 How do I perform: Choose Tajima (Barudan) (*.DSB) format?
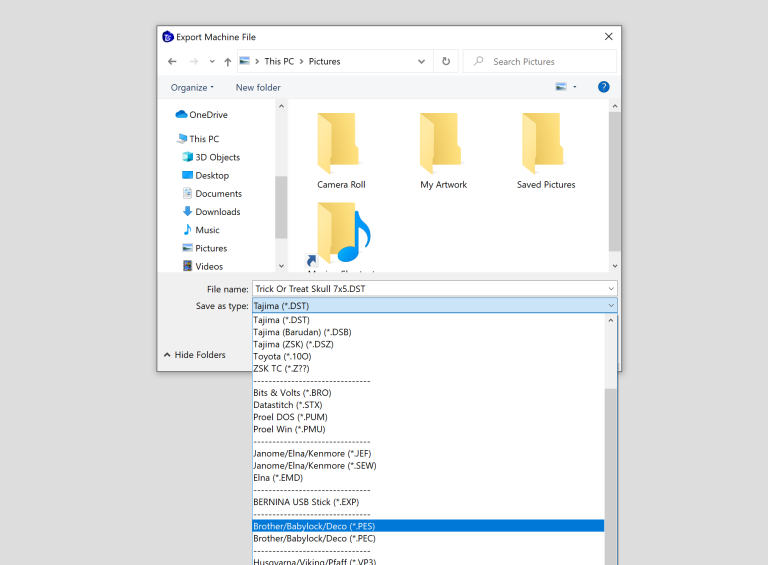pyautogui.click(x=428, y=332)
